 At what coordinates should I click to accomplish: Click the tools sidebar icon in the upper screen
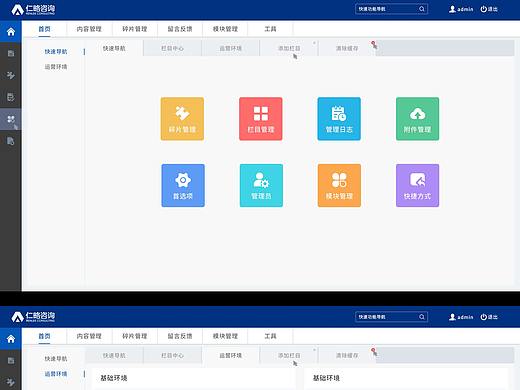coord(11,141)
